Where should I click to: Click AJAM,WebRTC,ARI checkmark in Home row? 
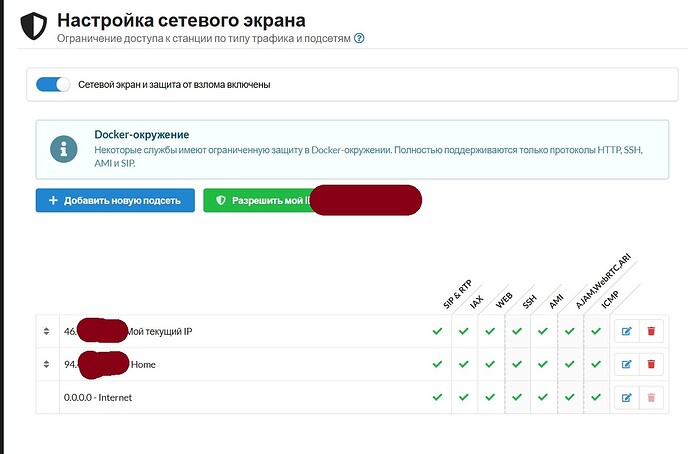click(570, 364)
